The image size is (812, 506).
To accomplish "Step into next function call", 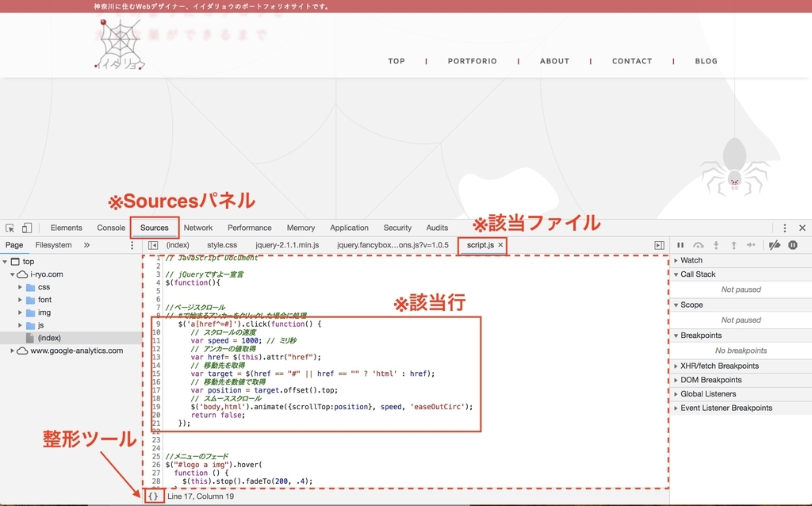I will 716,245.
